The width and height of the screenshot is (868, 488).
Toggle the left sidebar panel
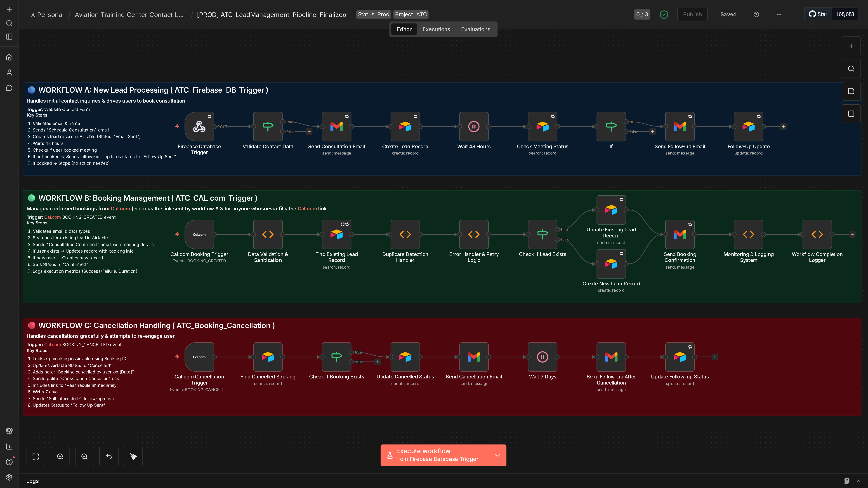(x=9, y=36)
